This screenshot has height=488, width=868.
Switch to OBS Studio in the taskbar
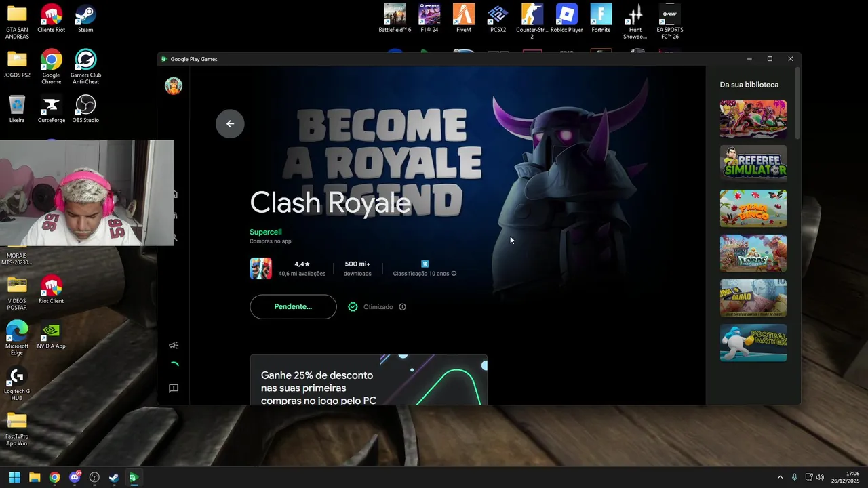[94, 477]
